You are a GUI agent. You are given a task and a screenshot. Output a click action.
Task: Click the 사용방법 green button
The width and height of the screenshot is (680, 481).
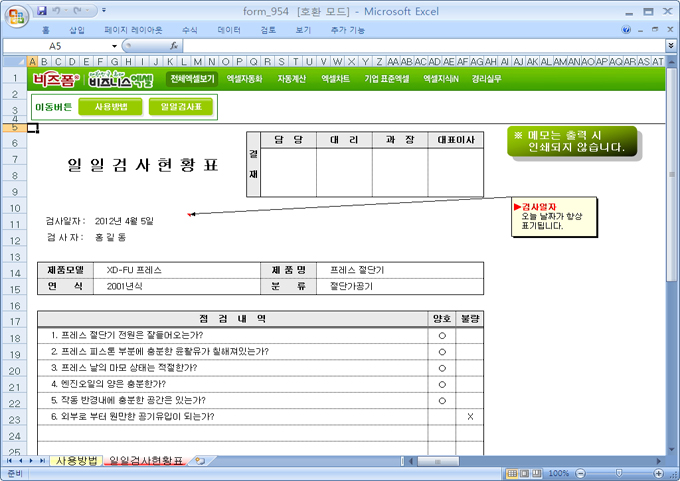pos(110,107)
